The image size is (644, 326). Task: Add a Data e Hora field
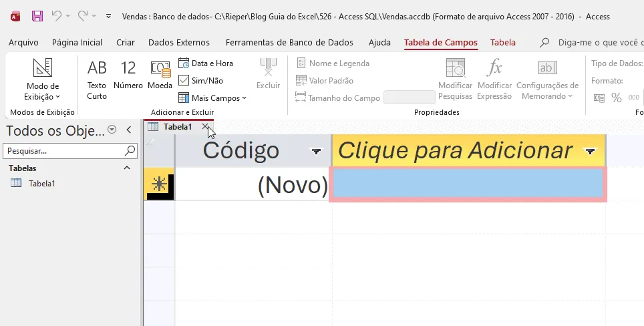tap(206, 63)
